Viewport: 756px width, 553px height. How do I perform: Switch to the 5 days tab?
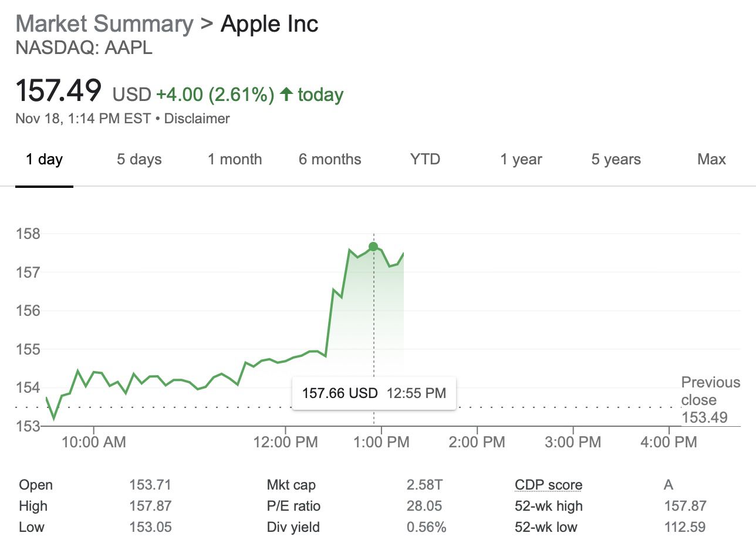139,159
